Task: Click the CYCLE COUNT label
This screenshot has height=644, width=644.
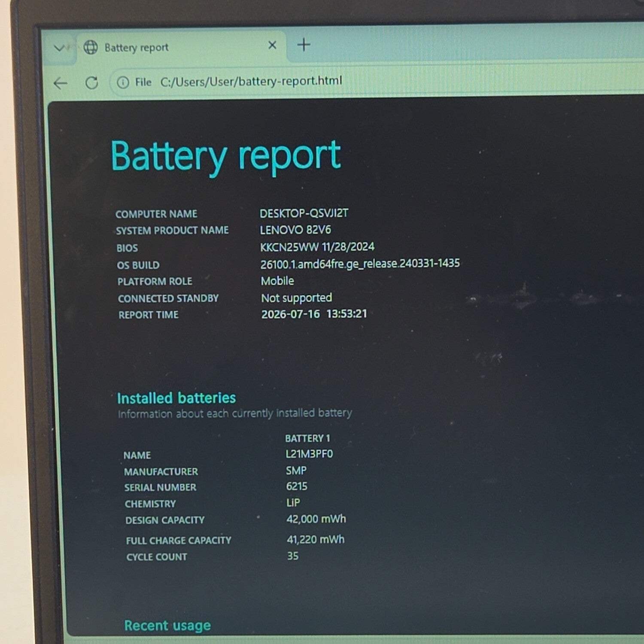Action: pos(157,557)
